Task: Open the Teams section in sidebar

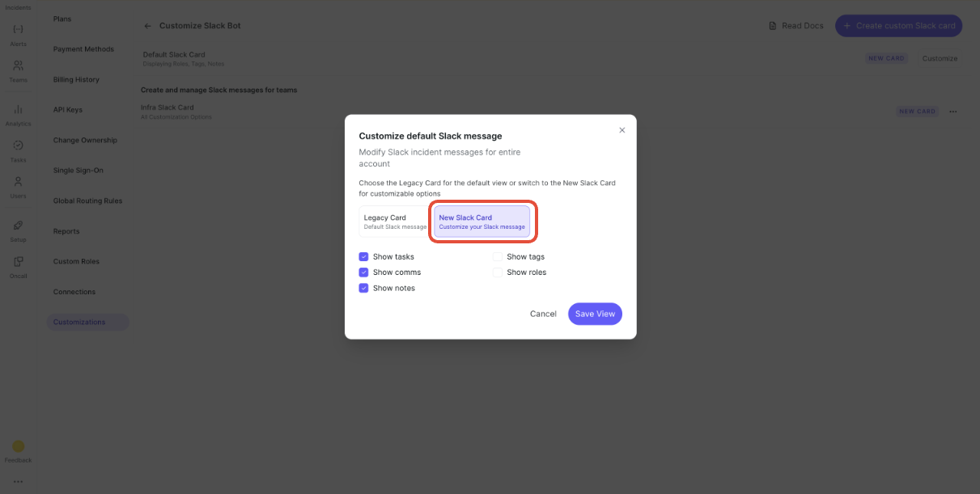Action: pyautogui.click(x=18, y=71)
